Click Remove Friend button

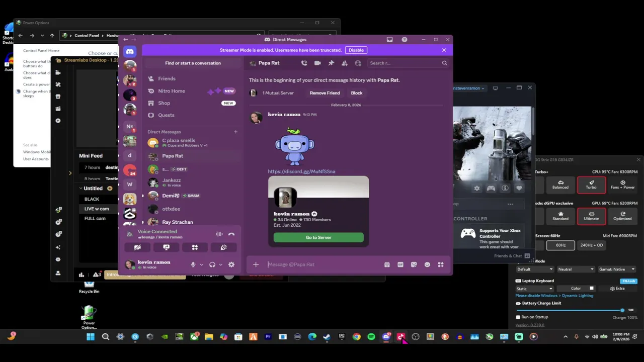tap(325, 93)
